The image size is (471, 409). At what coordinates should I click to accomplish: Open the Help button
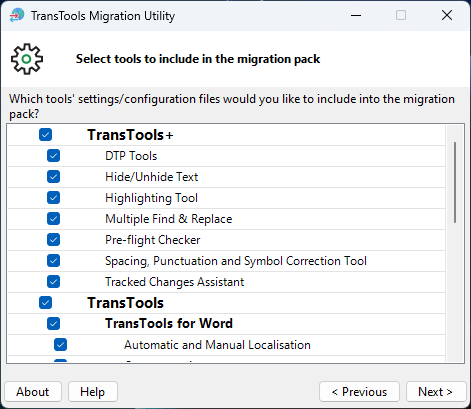(x=93, y=392)
